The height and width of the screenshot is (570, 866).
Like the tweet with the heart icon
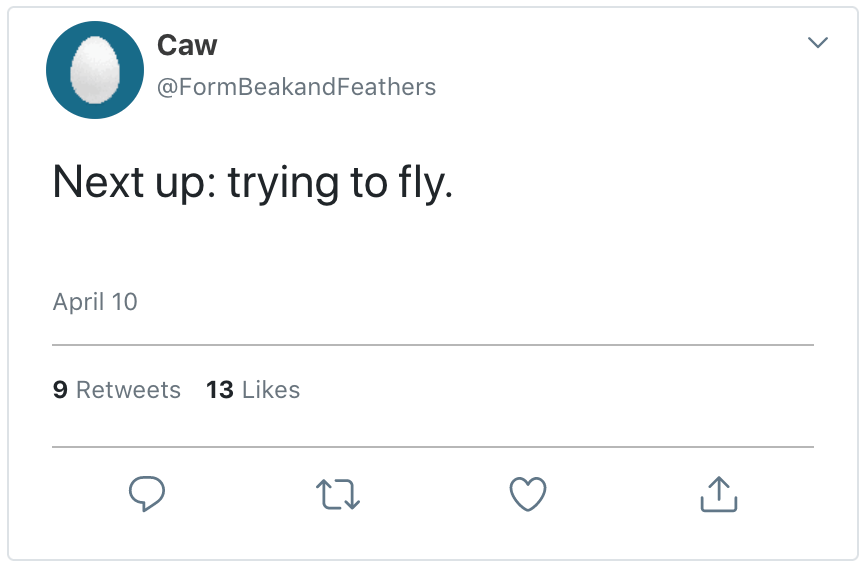(528, 493)
